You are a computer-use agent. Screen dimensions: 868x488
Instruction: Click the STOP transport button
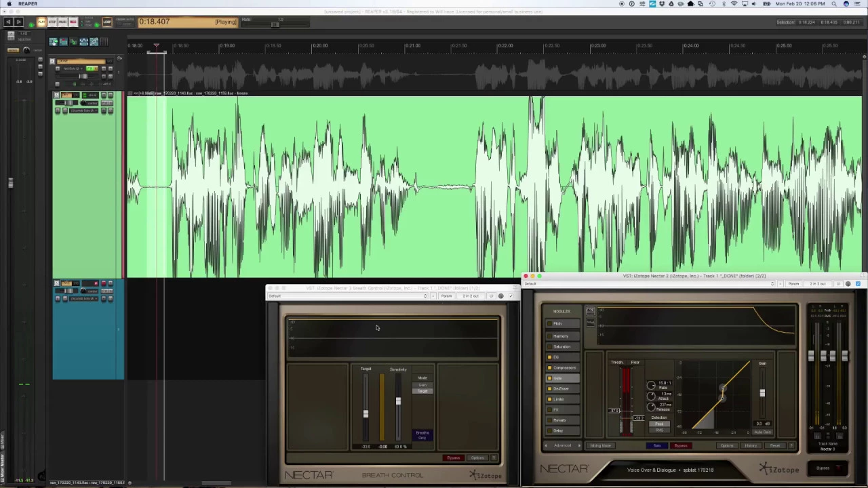coord(52,22)
